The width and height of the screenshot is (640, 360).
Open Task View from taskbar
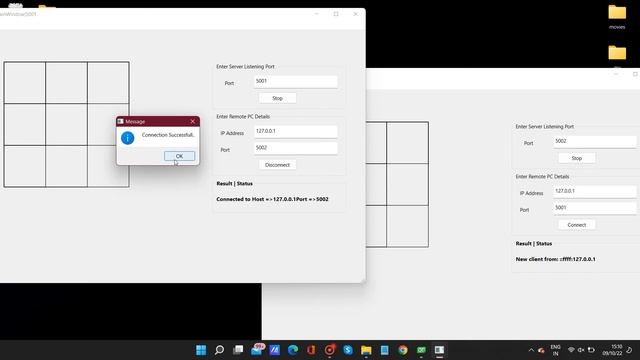(238, 350)
